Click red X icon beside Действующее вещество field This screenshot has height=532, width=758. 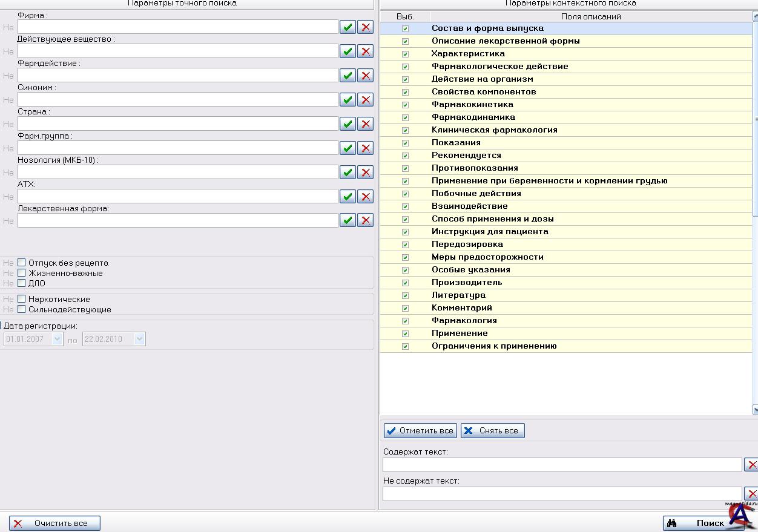tap(365, 51)
